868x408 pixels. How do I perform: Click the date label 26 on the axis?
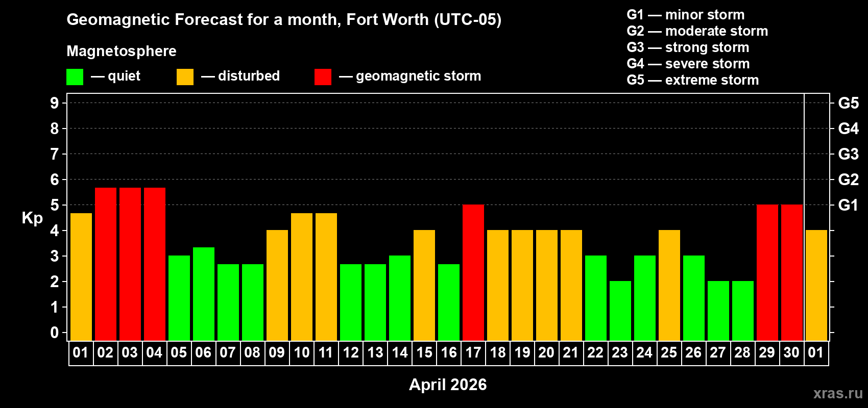pyautogui.click(x=693, y=353)
